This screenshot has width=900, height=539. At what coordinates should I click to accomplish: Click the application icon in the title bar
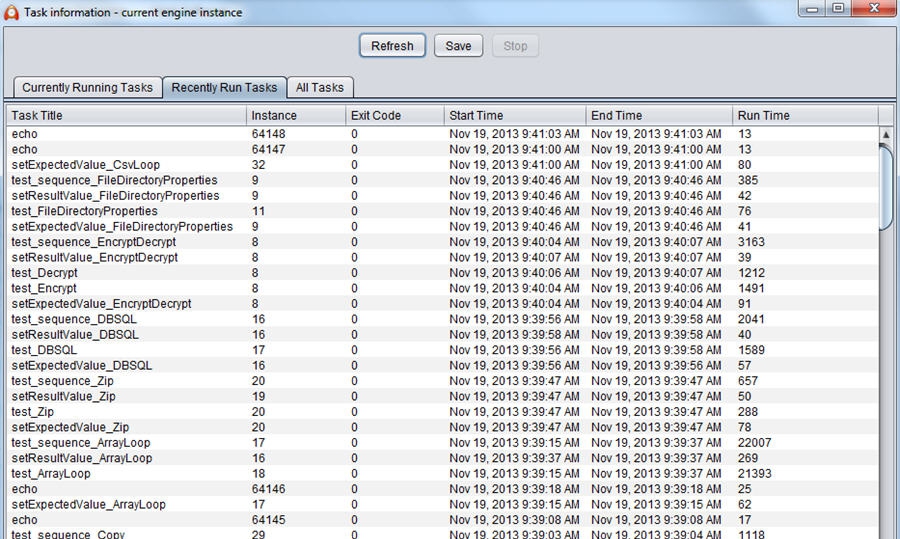12,12
